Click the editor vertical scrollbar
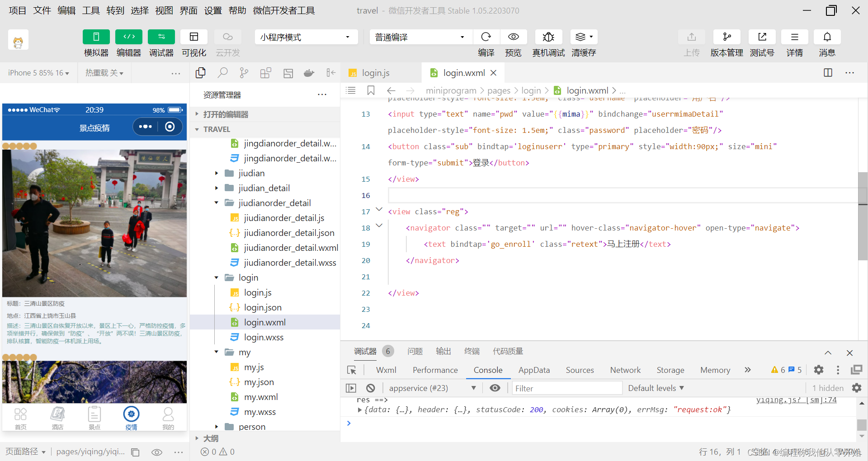The height and width of the screenshot is (461, 868). click(863, 216)
